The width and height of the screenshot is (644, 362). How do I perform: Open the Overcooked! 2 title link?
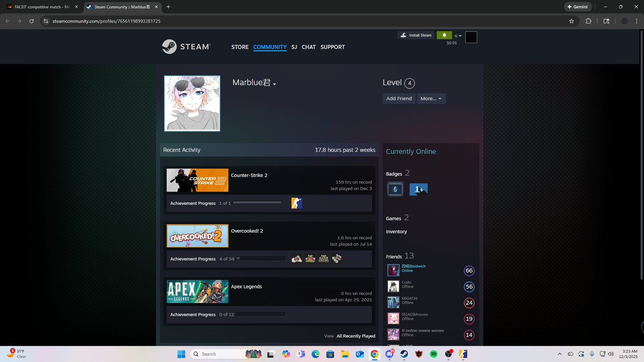pos(247,231)
